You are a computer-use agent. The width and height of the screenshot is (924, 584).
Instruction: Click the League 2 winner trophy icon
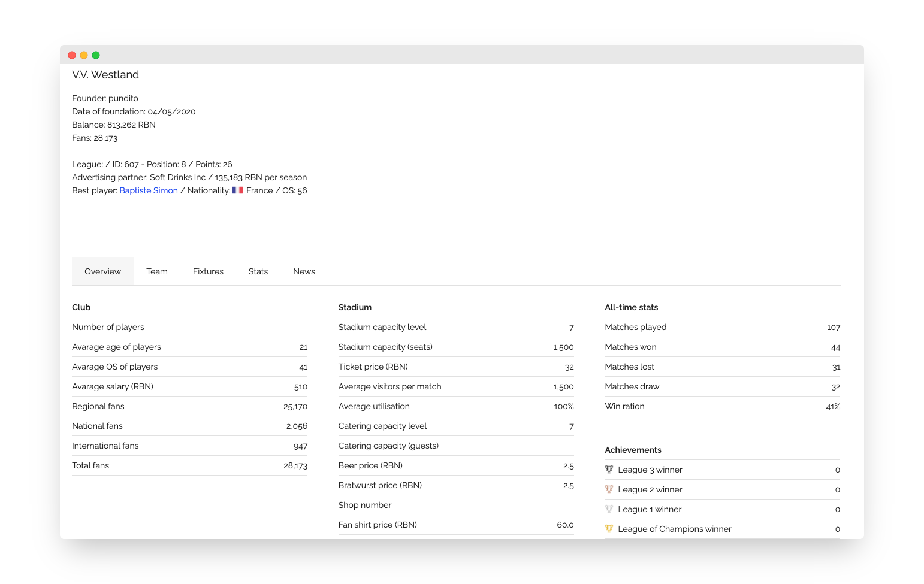click(x=609, y=489)
